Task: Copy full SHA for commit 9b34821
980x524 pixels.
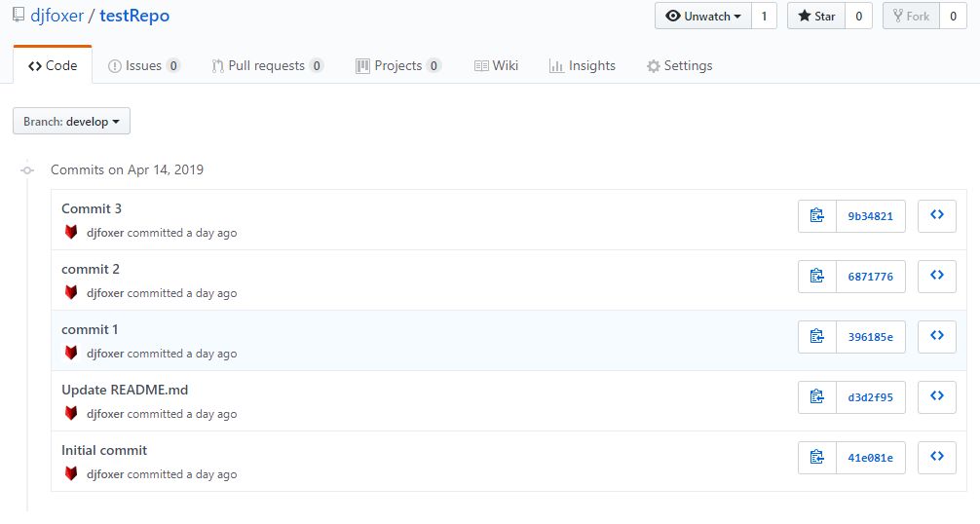Action: tap(817, 216)
